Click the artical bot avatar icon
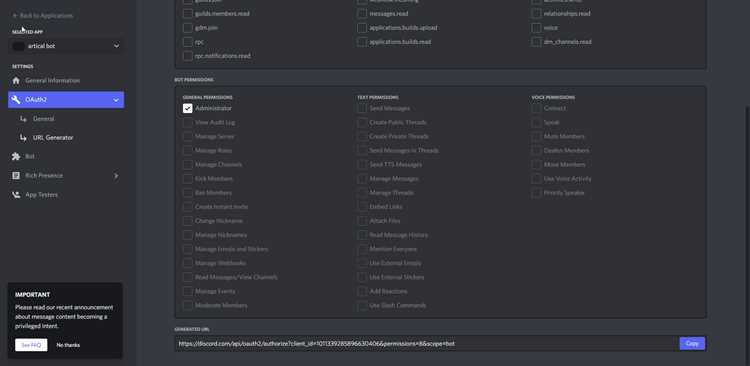This screenshot has height=366, width=750. (19, 46)
